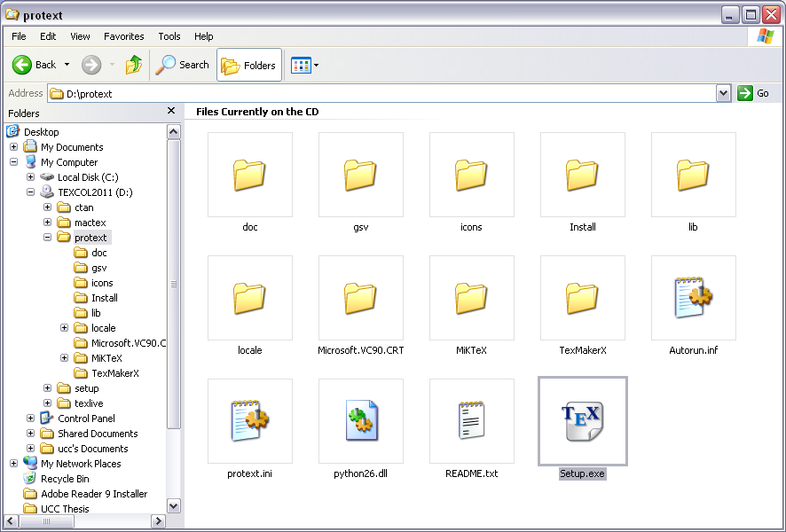The width and height of the screenshot is (786, 532).
Task: Expand the texlive tree node
Action: (x=47, y=403)
